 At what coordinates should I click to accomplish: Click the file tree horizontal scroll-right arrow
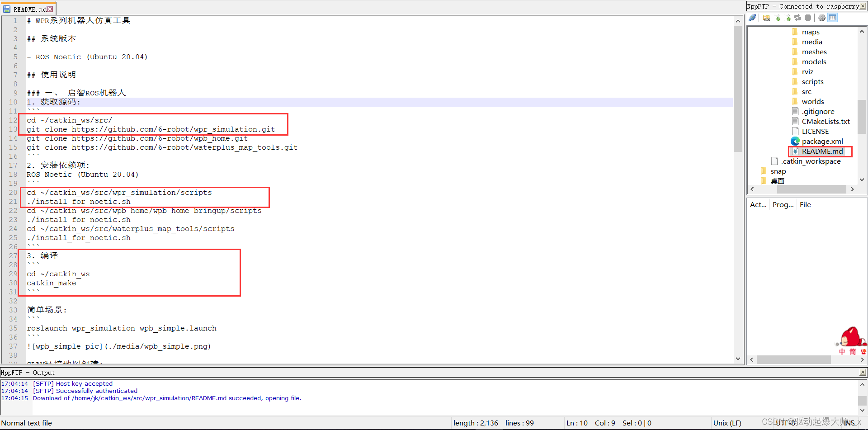(852, 189)
